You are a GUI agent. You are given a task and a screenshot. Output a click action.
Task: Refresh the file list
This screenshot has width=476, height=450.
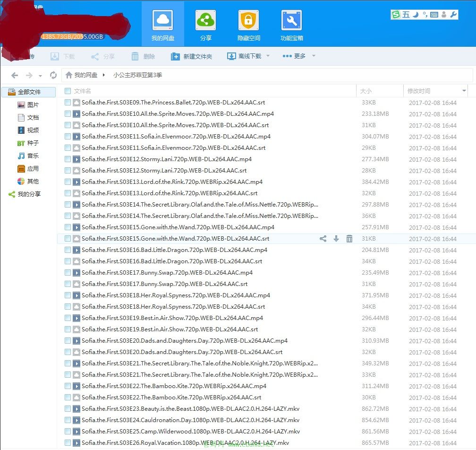click(53, 75)
